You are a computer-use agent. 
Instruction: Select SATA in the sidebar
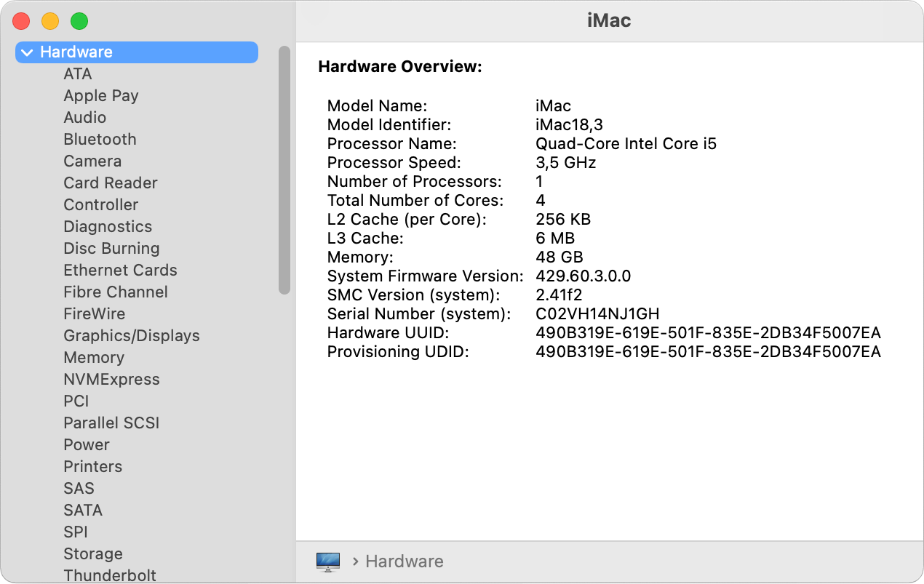coord(83,511)
